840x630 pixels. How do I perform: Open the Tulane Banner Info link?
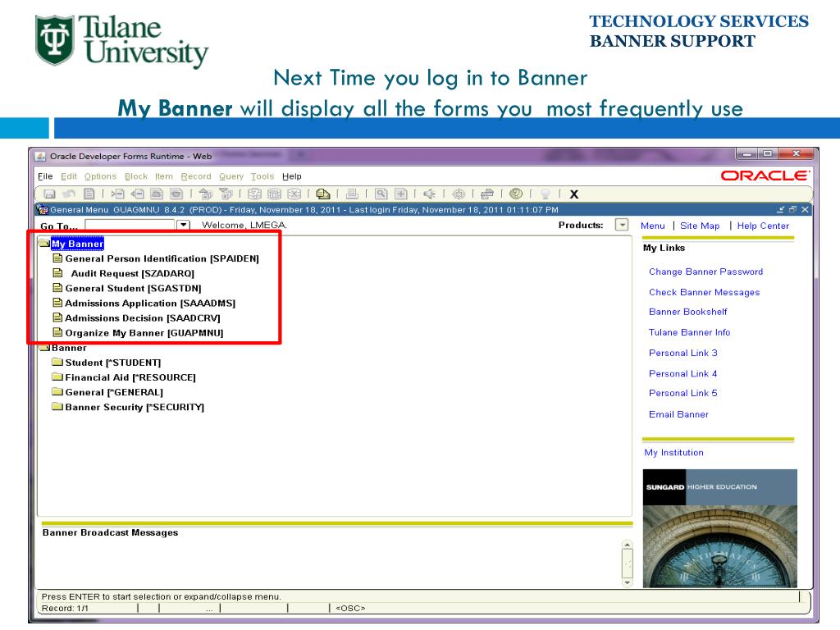(x=689, y=332)
